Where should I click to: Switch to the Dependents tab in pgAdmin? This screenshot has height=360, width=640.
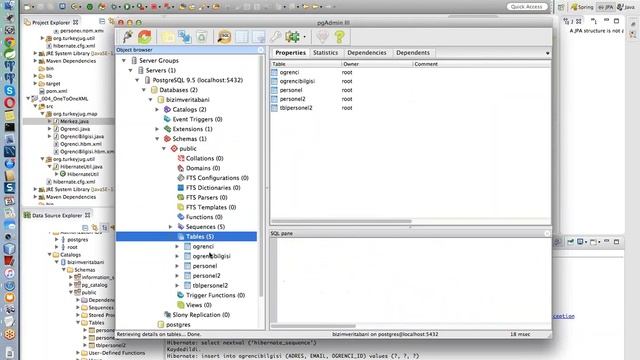point(413,53)
